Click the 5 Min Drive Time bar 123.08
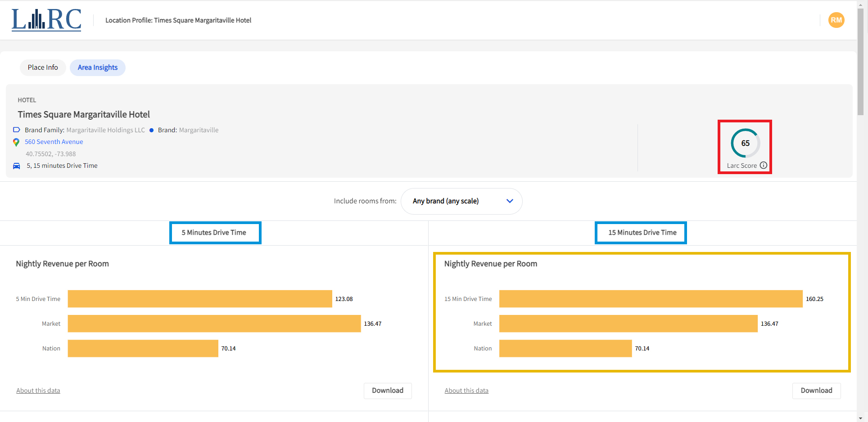 [x=200, y=299]
